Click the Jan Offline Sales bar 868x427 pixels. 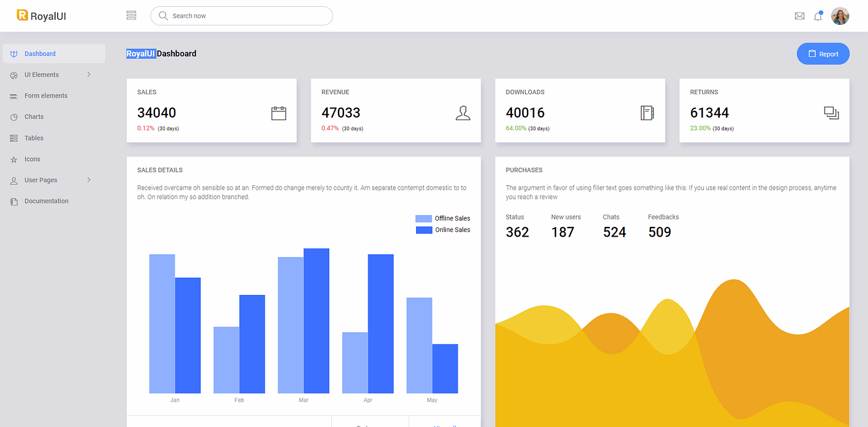(162, 324)
